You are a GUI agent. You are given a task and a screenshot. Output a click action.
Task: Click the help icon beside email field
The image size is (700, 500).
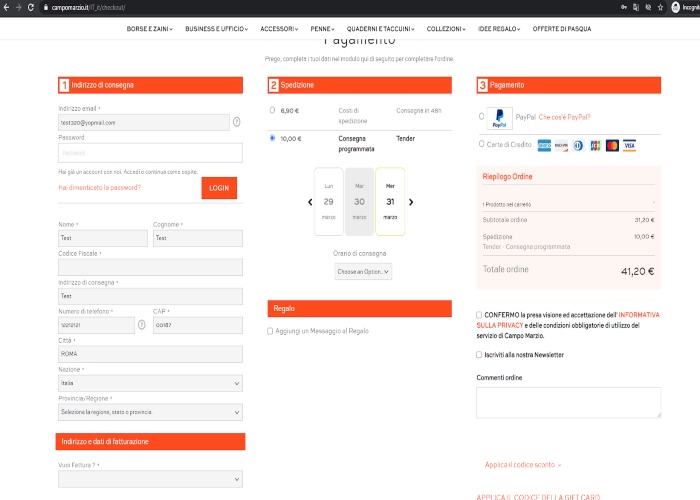(237, 122)
